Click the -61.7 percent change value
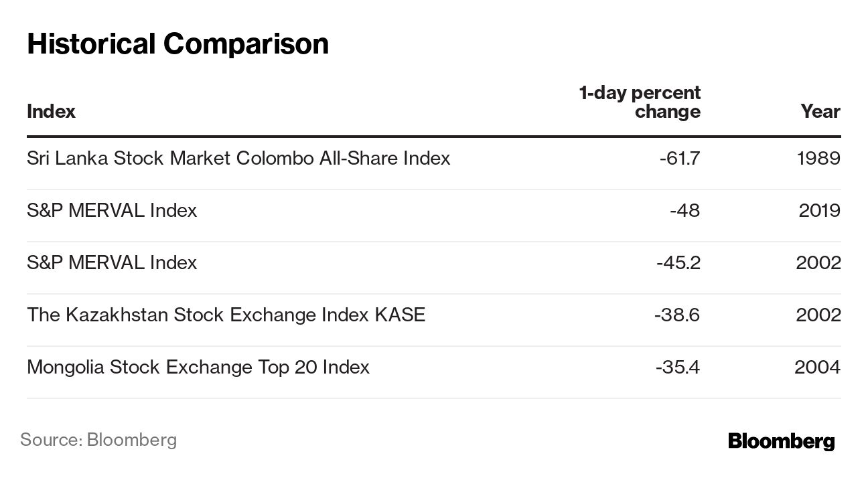Screen dimensions: 868x478 pyautogui.click(x=679, y=158)
